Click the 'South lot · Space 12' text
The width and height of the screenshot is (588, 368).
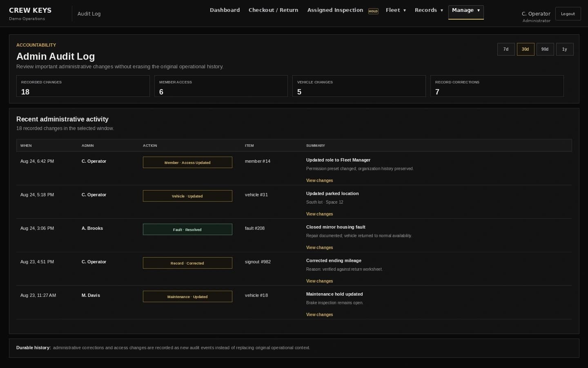click(x=325, y=202)
